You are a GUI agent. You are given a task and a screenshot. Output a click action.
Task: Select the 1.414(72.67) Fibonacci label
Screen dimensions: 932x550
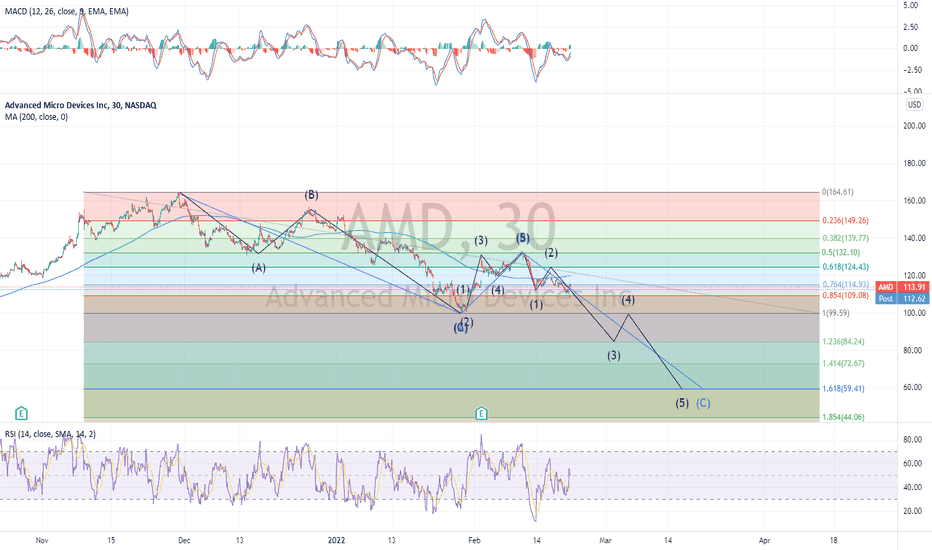tap(843, 363)
